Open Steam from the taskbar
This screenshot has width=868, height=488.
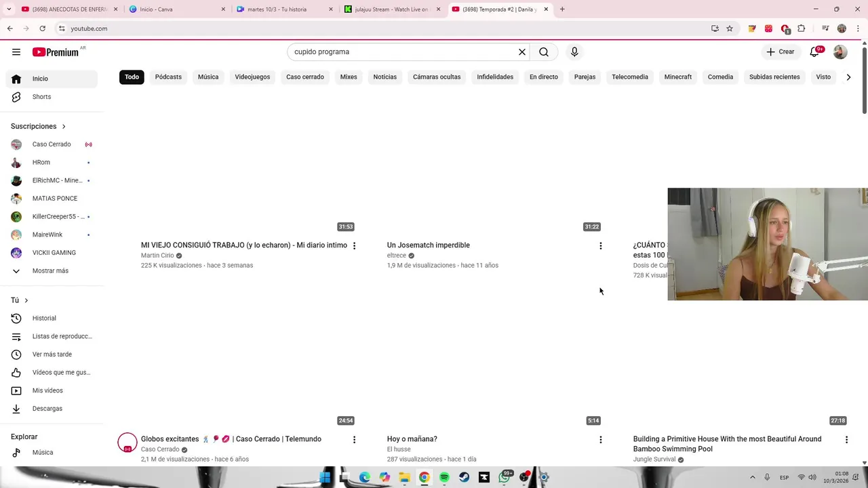pos(464,477)
